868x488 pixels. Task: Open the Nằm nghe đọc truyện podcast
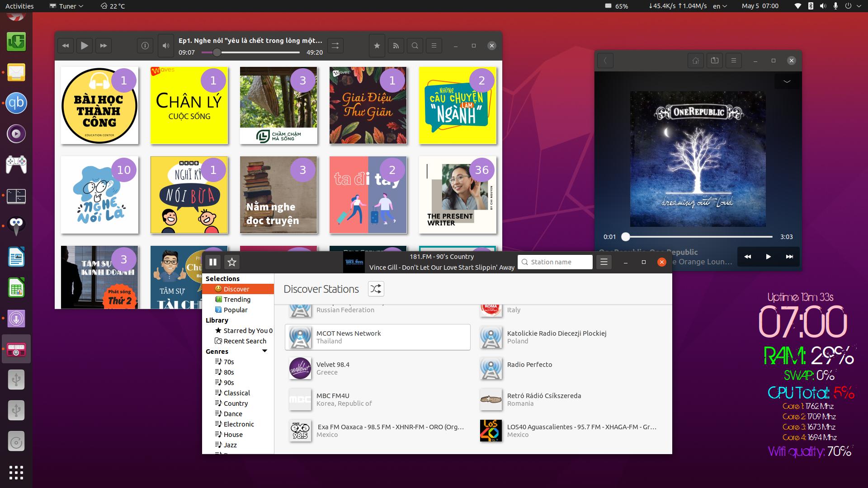(278, 195)
